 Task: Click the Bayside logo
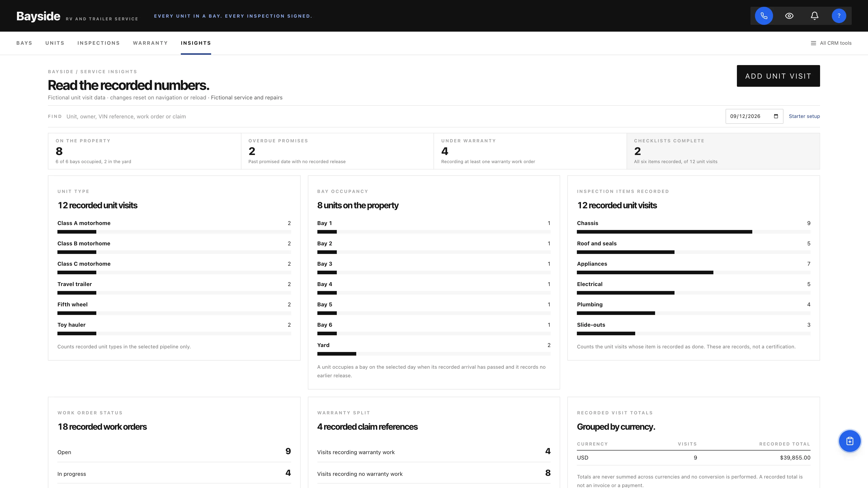[x=38, y=16]
